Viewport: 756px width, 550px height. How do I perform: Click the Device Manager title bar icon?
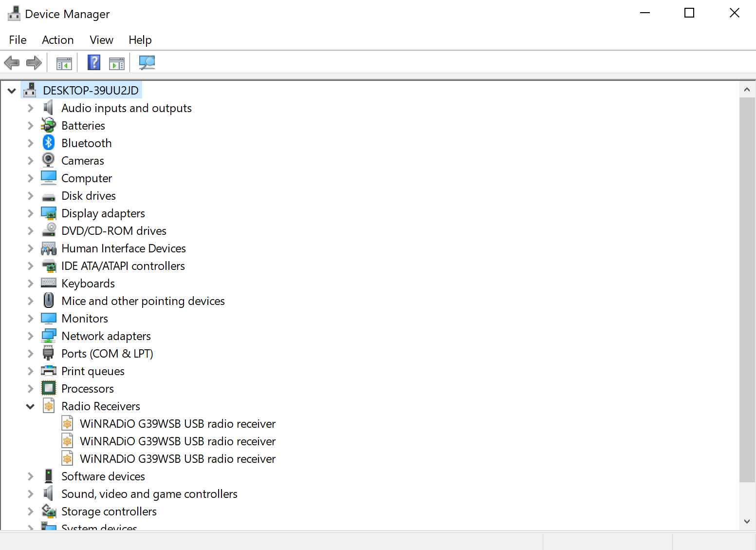14,14
